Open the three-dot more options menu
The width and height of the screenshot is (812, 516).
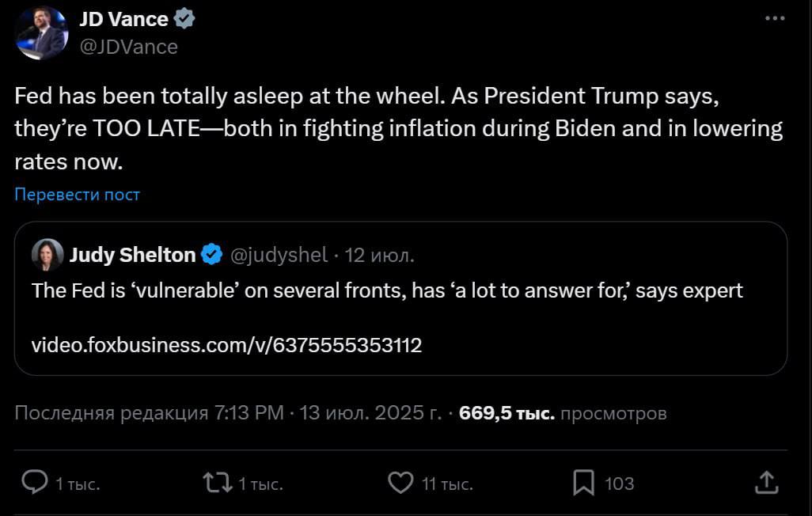click(x=775, y=19)
